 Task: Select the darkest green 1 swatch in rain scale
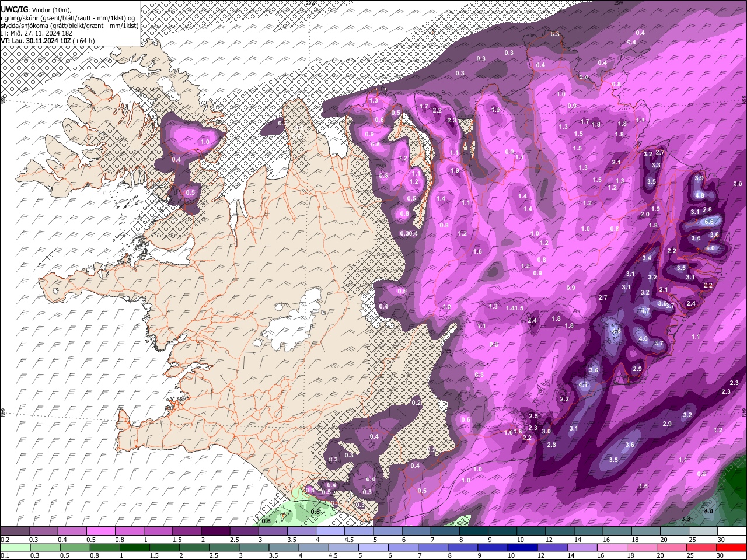134,547
